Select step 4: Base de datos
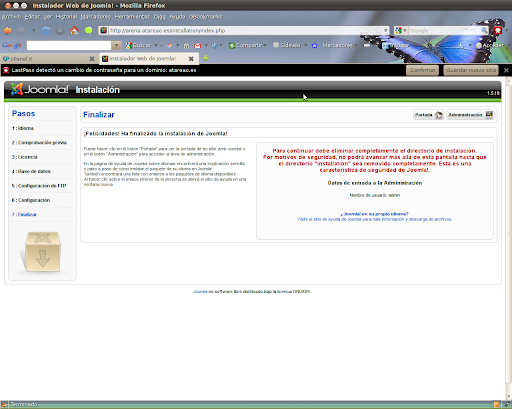Screen dimensions: 512x409 pyautogui.click(x=31, y=171)
